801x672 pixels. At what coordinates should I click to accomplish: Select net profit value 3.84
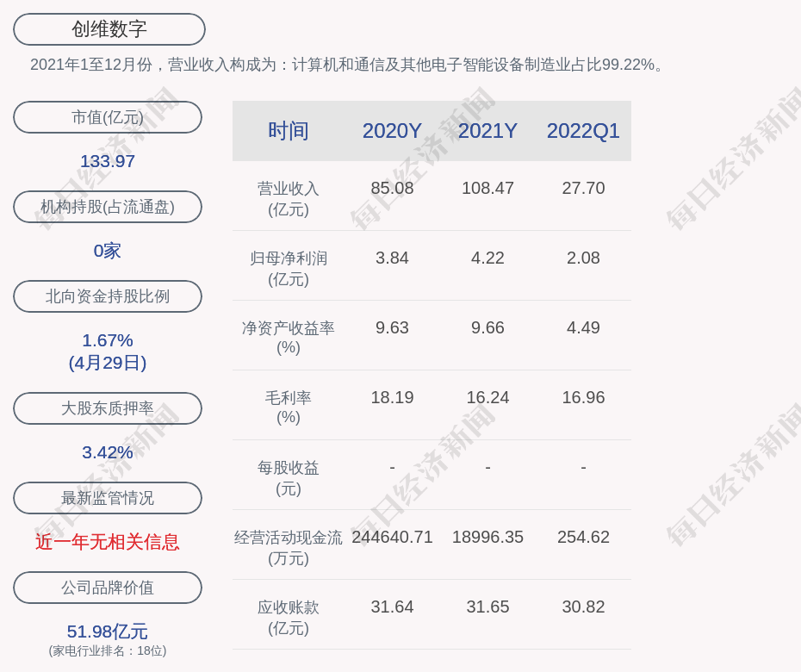tap(392, 258)
